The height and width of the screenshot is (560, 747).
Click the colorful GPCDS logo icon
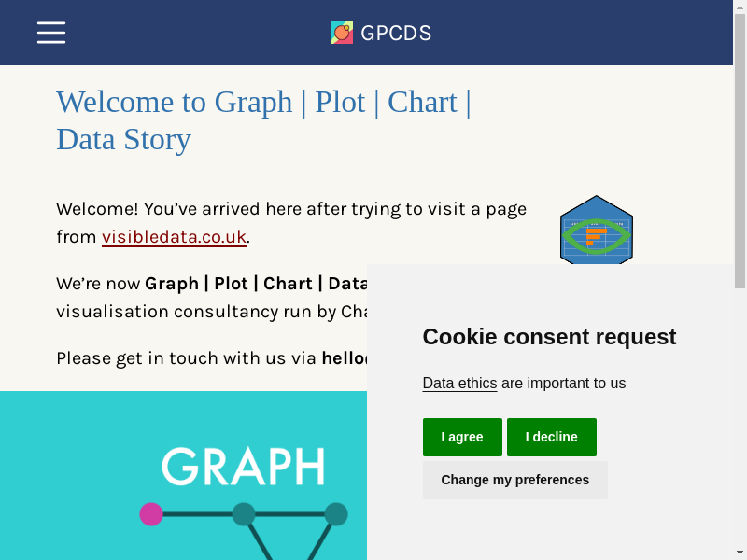[x=342, y=34]
